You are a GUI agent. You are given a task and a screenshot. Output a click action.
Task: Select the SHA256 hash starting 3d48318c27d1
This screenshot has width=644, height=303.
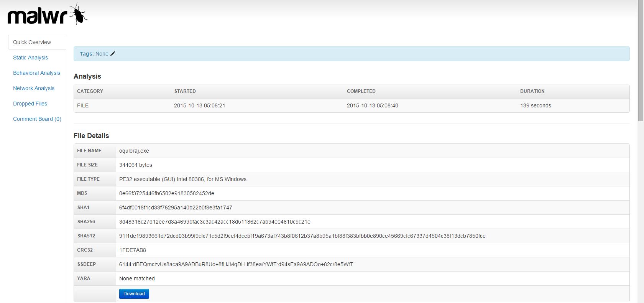click(x=215, y=222)
